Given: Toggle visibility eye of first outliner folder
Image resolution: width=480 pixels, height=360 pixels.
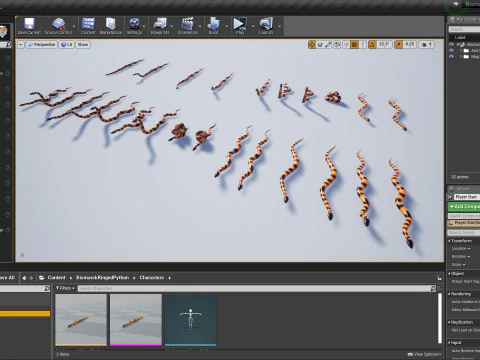Looking at the screenshot, I should [451, 50].
